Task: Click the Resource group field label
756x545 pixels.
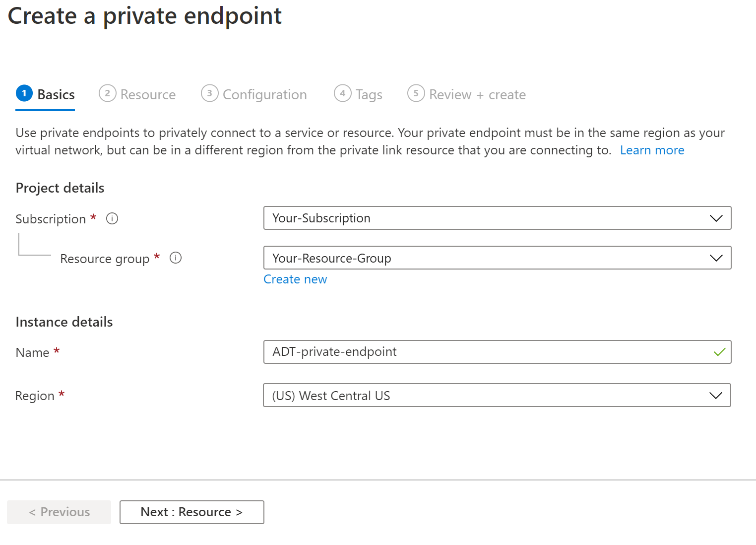Action: [x=105, y=259]
